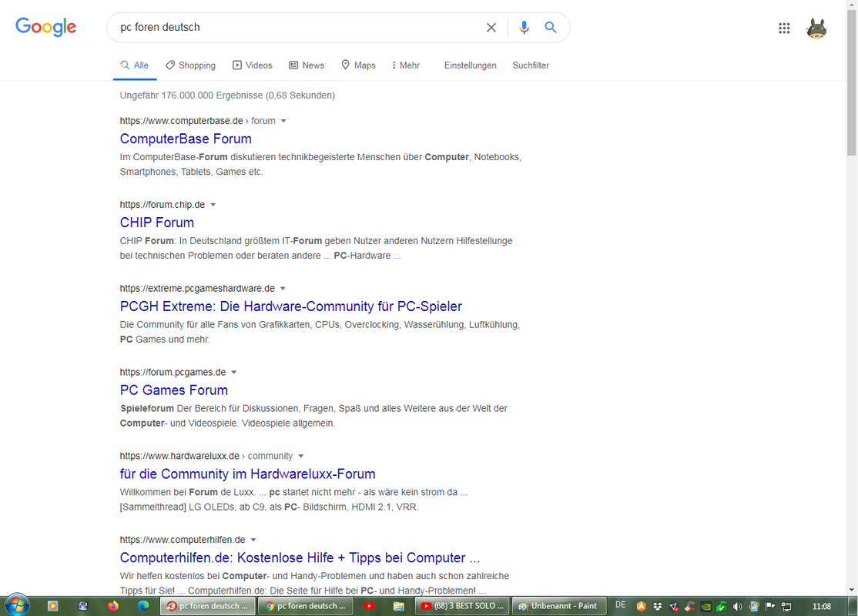Viewport: 858px width, 616px height.
Task: Expand options arrow next to computerbase.de URL
Action: click(x=283, y=121)
